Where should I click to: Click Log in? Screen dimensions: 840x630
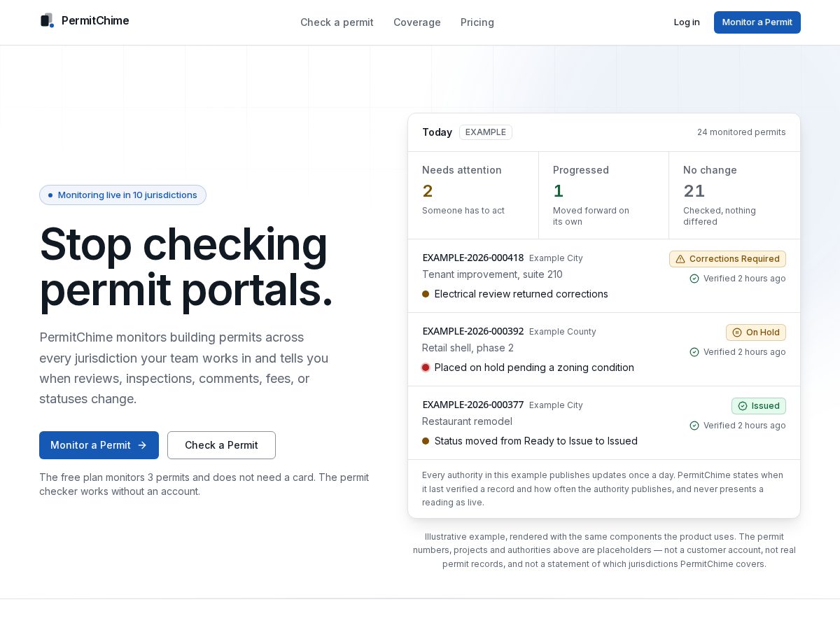click(687, 22)
